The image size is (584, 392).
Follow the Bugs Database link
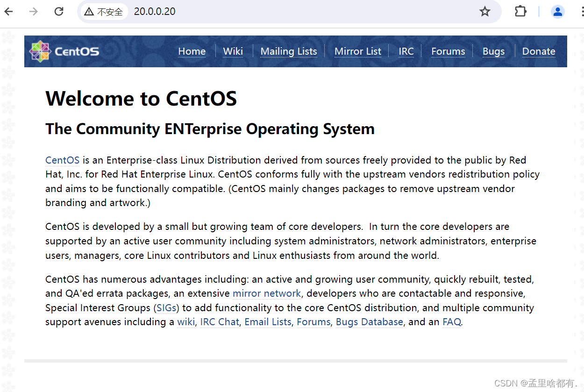tap(370, 322)
